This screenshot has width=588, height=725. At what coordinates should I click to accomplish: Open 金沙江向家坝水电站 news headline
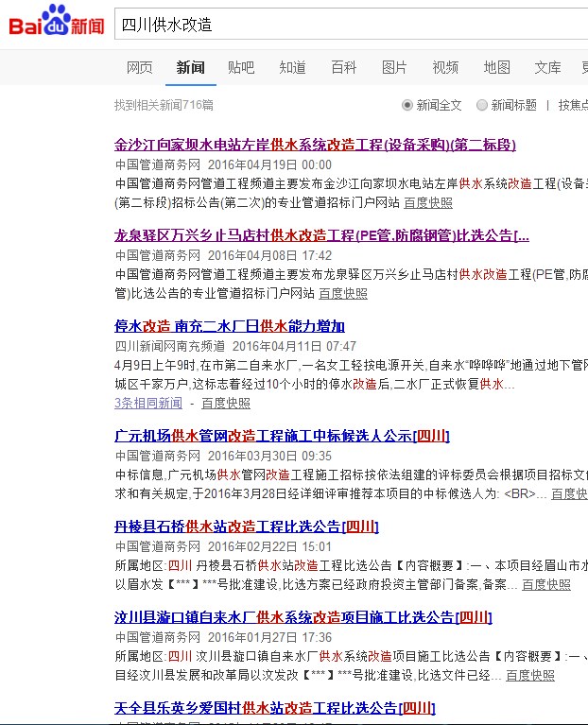(315, 145)
